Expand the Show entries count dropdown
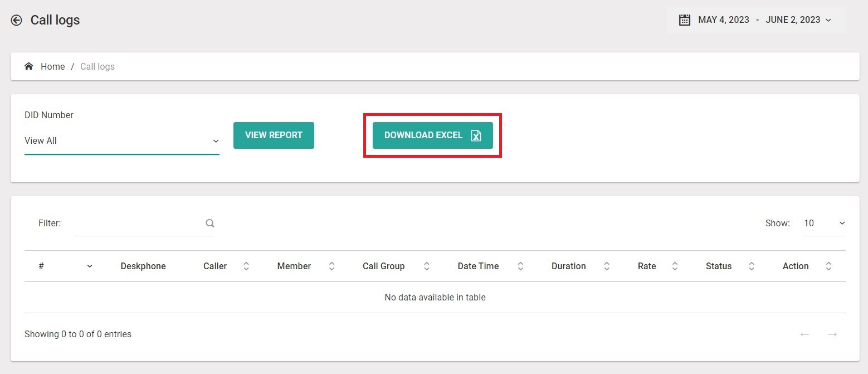This screenshot has height=374, width=868. click(x=824, y=224)
